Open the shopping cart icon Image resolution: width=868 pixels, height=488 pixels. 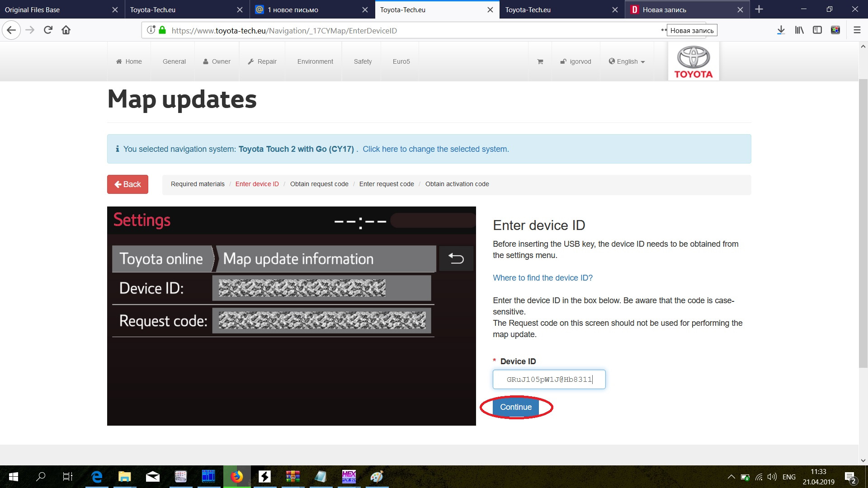[540, 61]
